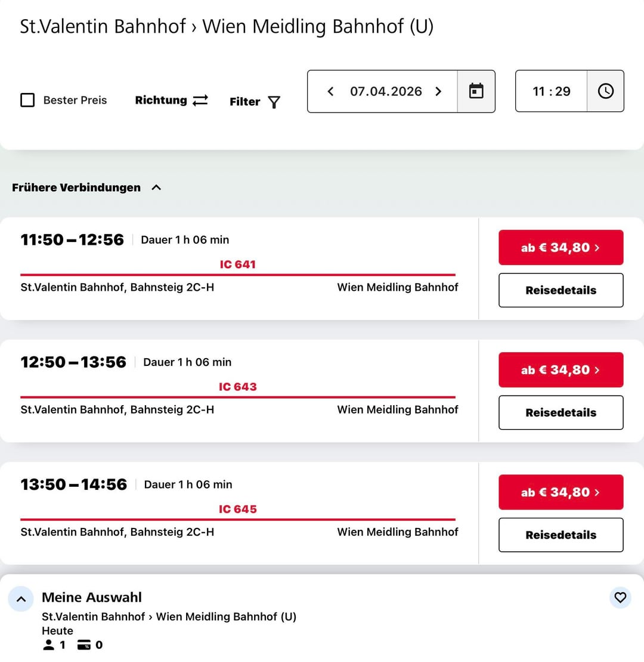Open Reisedetails for the 11:50 connection
Viewport: 644px width, 662px height.
[561, 290]
